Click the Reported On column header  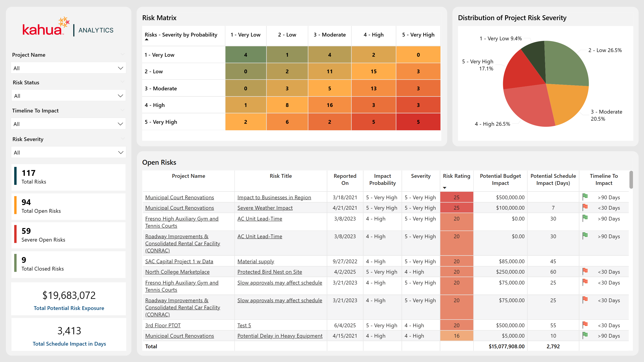[x=345, y=179]
